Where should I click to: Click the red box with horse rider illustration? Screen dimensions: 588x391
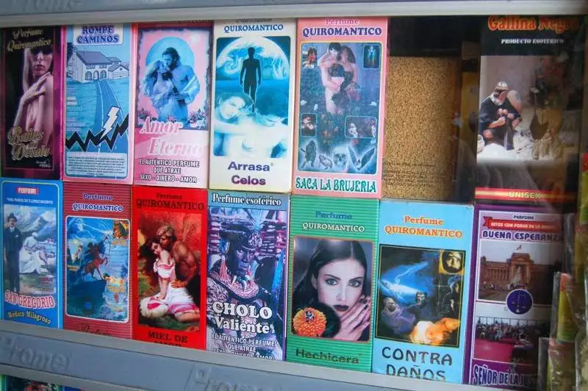pyautogui.click(x=97, y=261)
